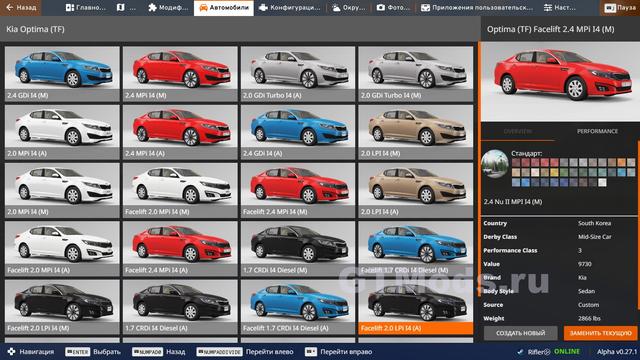The height and width of the screenshot is (360, 640).
Task: Select the black 1.7 CRDi I4 Diesel (M) car
Action: (298, 249)
